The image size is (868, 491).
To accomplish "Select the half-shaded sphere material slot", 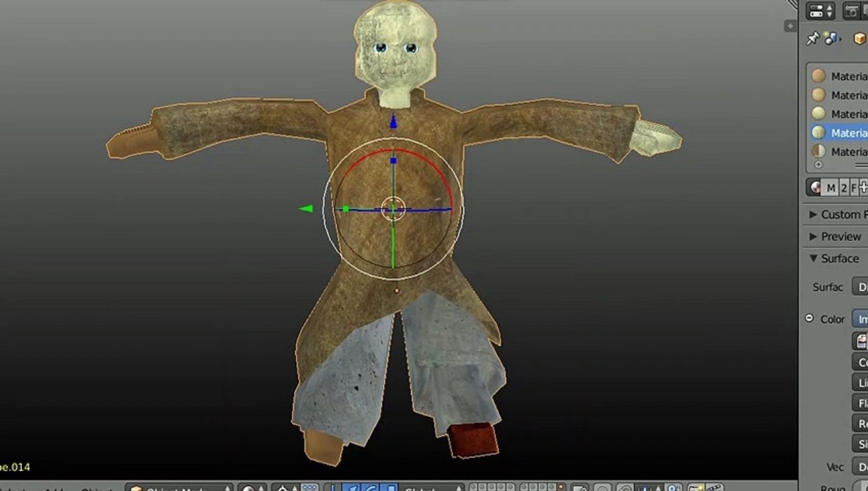I will point(839,151).
